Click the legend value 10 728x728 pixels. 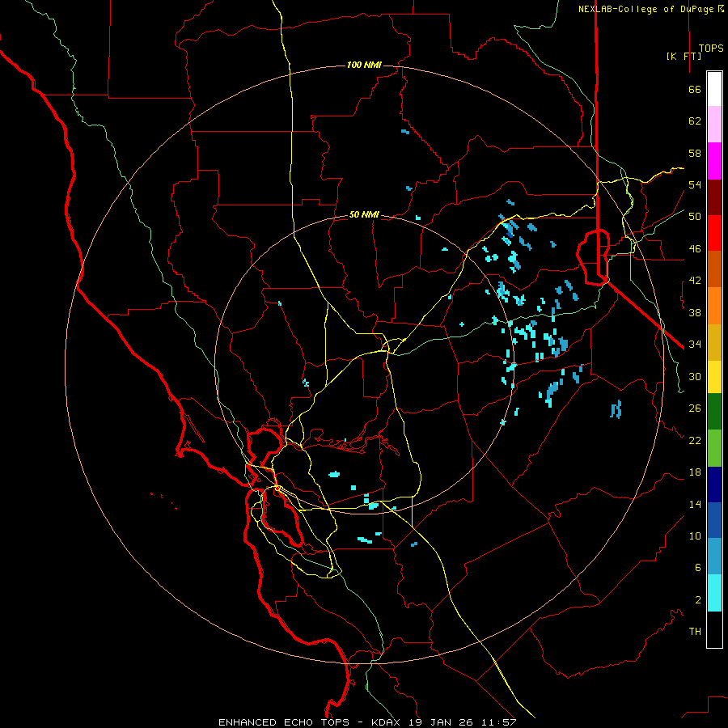click(695, 535)
